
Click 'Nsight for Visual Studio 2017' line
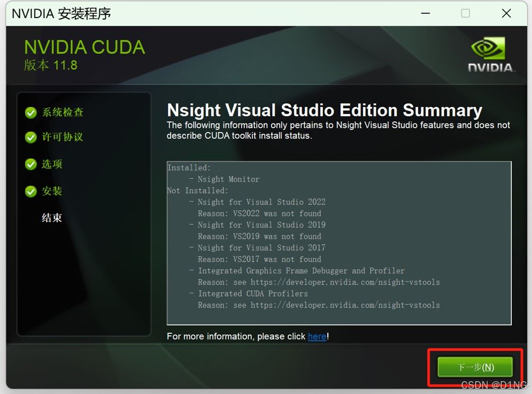262,248
